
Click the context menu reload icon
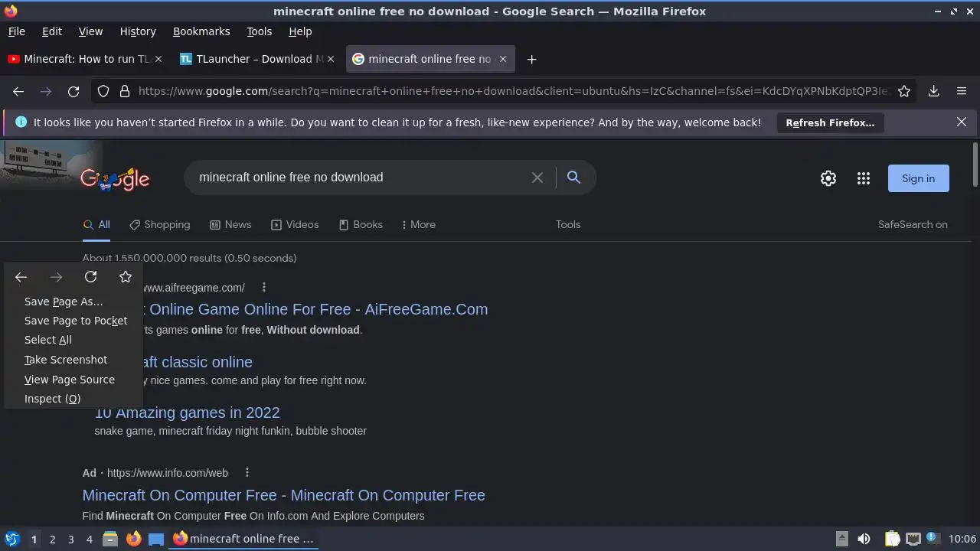[x=90, y=277]
